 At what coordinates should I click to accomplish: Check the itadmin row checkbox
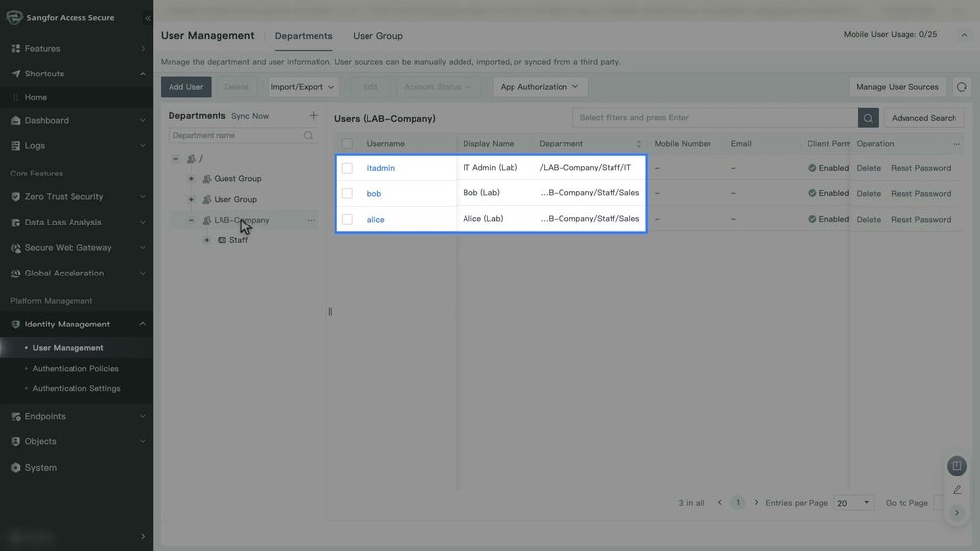pos(347,168)
